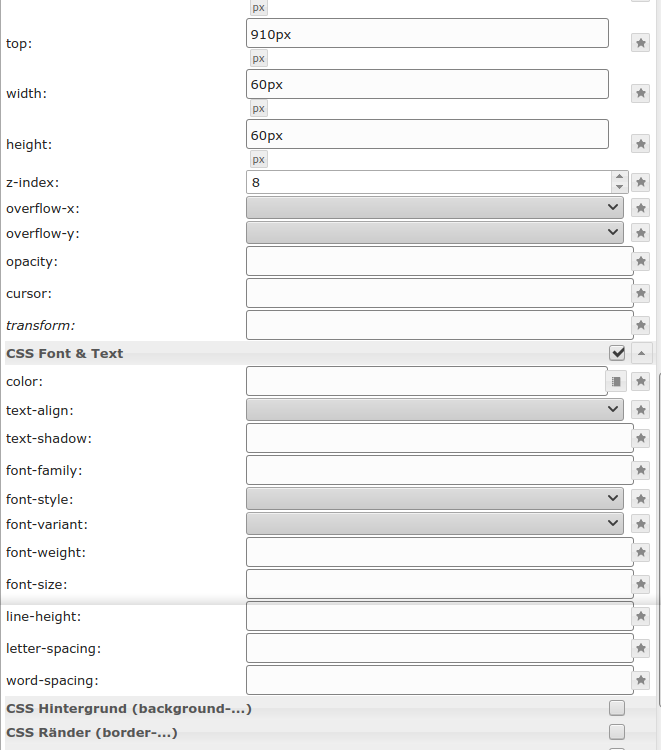Click the px unit button below height
Screen dimensions: 661x750
(x=258, y=159)
